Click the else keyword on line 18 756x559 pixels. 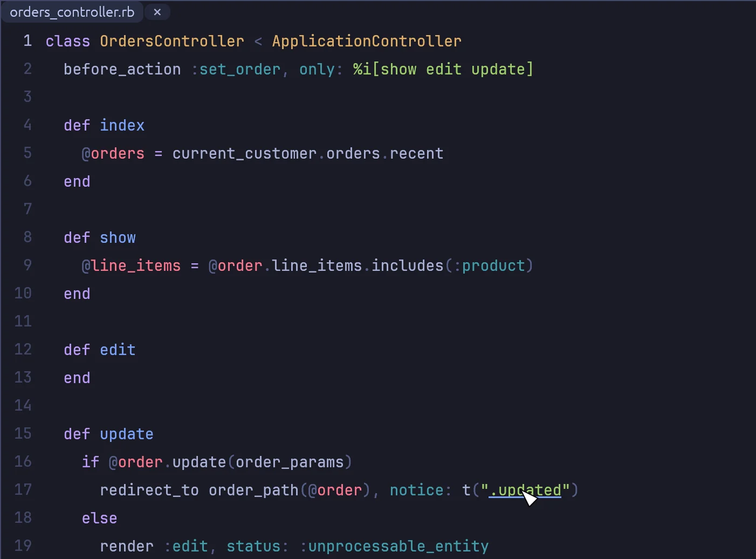tap(100, 518)
